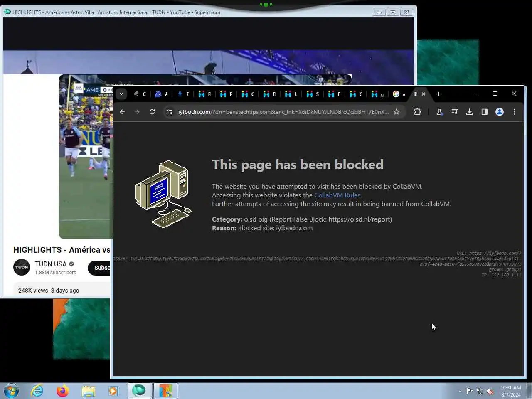Click the 'Reason: Blocked site: iyfbodn.com' line

[x=262, y=228]
